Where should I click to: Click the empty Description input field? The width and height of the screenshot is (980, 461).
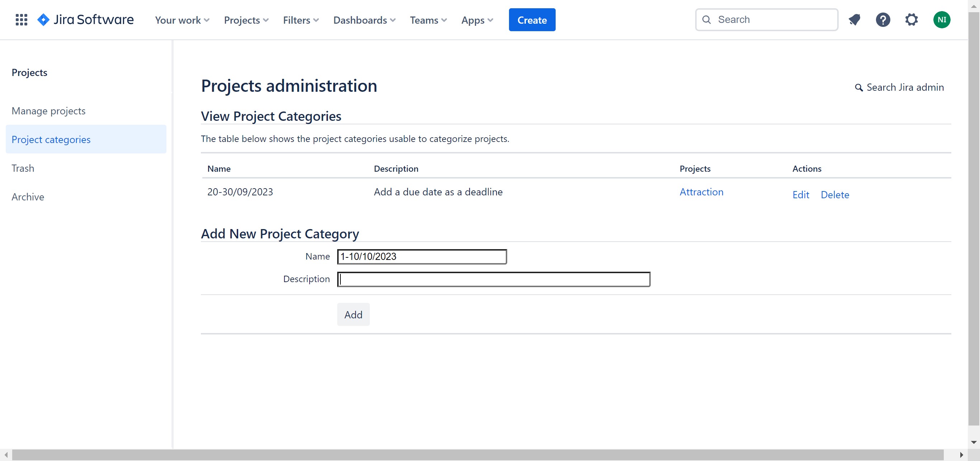(x=494, y=279)
